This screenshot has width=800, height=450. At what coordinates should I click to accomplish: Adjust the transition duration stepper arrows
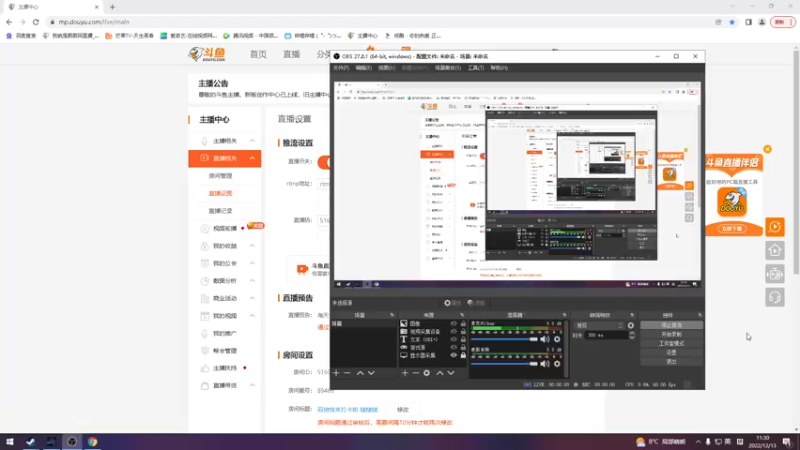coord(632,335)
